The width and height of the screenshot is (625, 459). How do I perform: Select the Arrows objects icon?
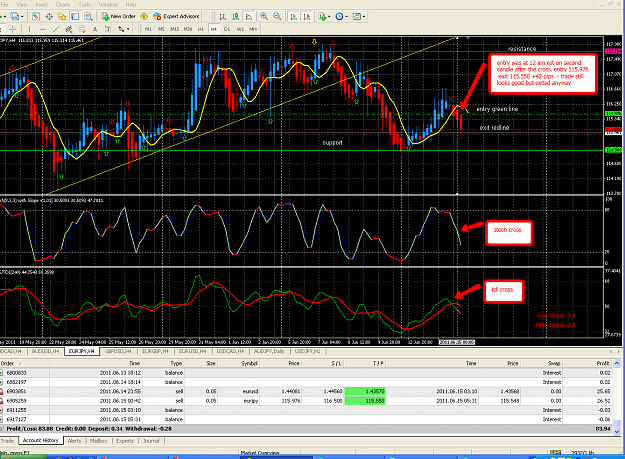tap(121, 29)
